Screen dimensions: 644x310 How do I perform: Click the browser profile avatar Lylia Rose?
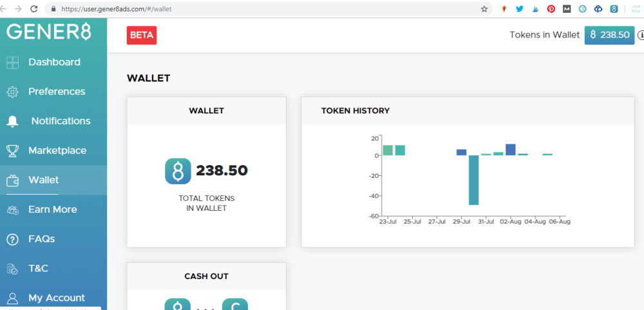(x=636, y=8)
